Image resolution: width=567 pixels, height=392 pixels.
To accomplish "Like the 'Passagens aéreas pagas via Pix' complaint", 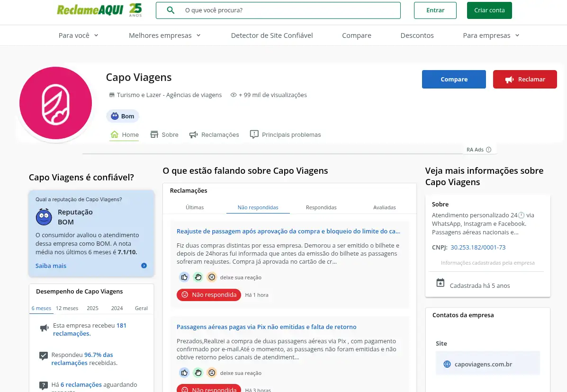I will pos(184,373).
